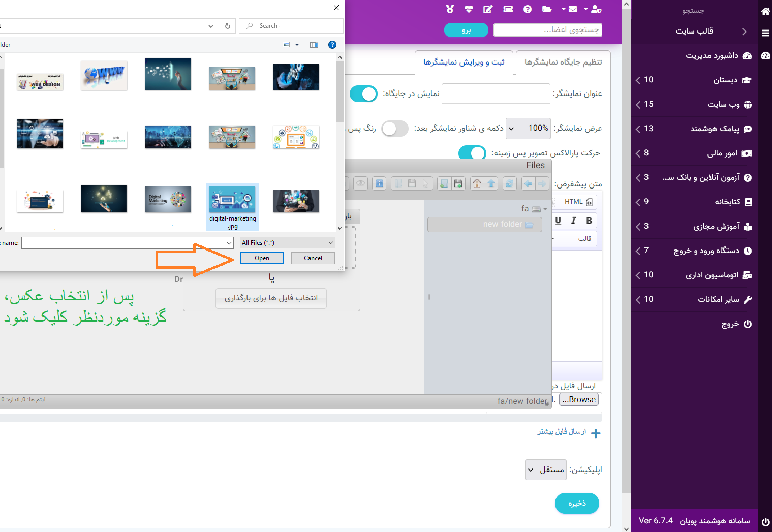772x532 pixels.
Task: Click the edit pencil icon in header
Action: point(488,9)
